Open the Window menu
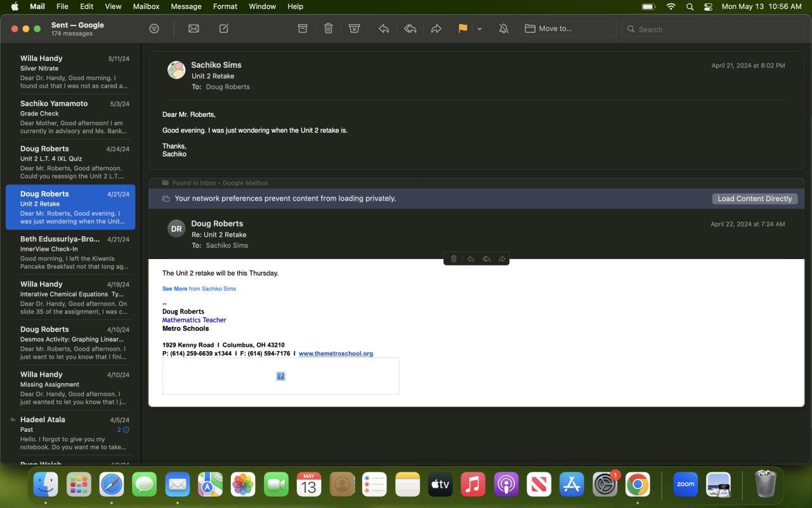Screen dimensions: 812x508 262,6
